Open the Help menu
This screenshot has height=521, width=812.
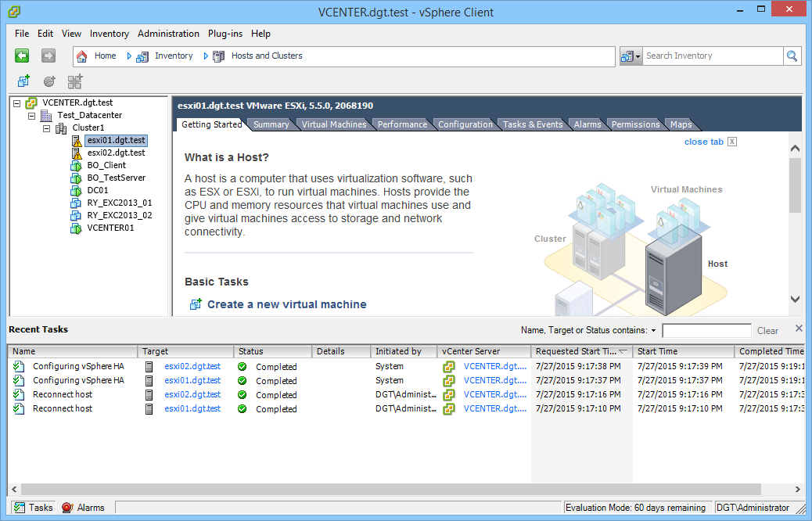[x=261, y=34]
